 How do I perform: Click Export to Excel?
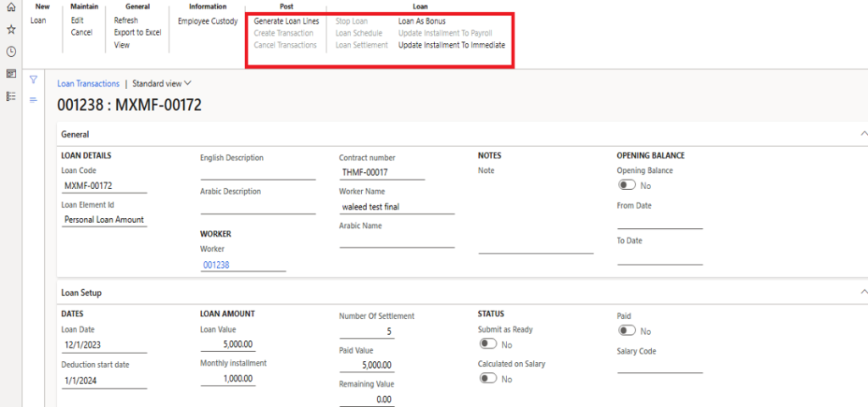[137, 32]
